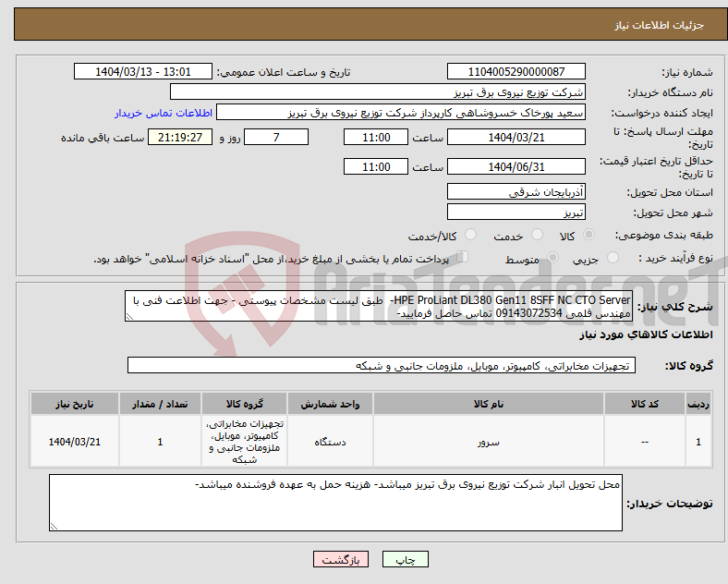The image size is (728, 584).
Task: Click the announcement date field 1404/03/13 - 13:01
Action: coord(143,71)
